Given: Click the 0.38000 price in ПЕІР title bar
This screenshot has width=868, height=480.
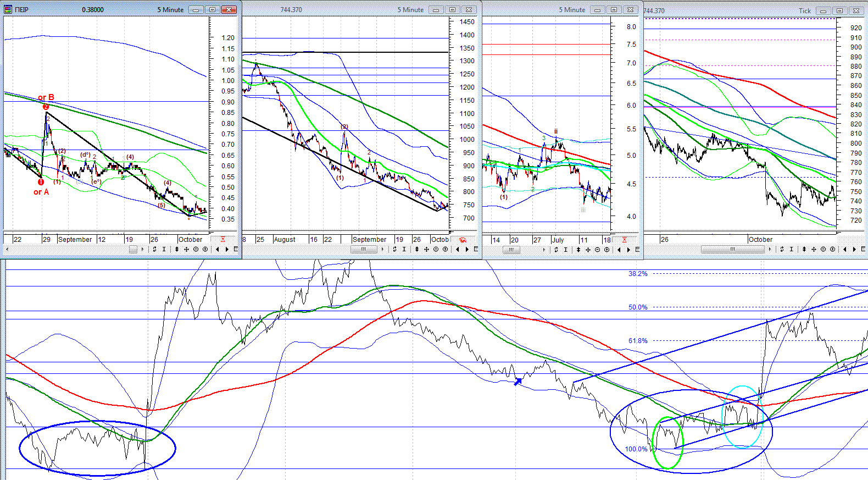Looking at the screenshot, I should point(93,10).
